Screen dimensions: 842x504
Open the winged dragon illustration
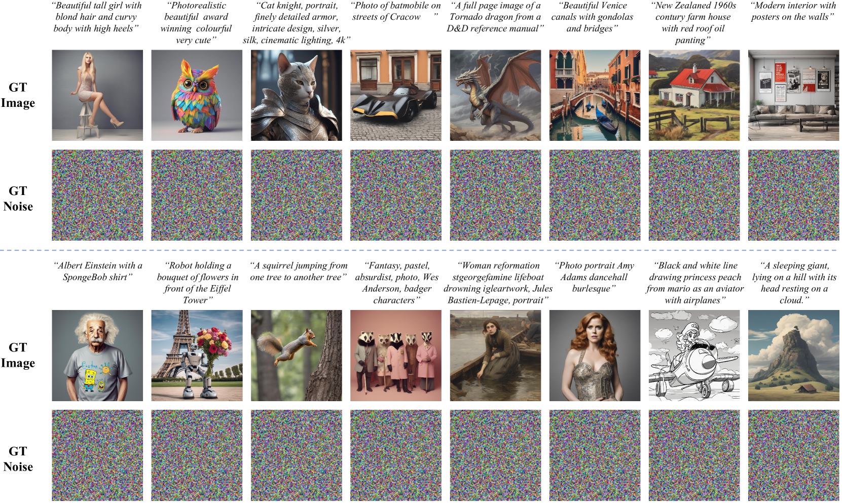coord(495,95)
